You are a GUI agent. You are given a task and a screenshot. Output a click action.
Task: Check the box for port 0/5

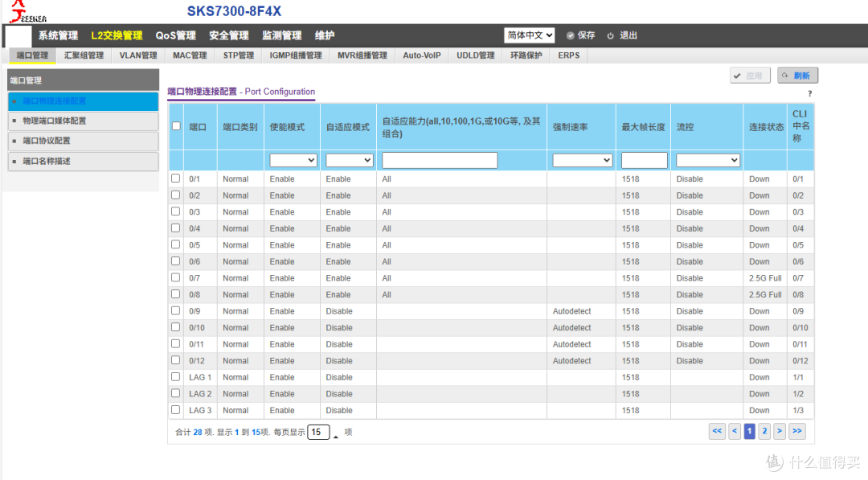click(175, 244)
